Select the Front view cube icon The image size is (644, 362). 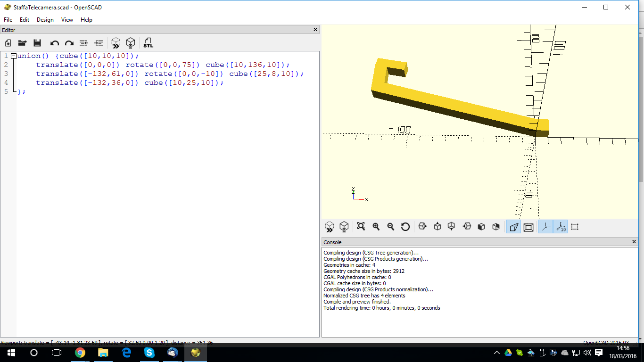coord(481,227)
